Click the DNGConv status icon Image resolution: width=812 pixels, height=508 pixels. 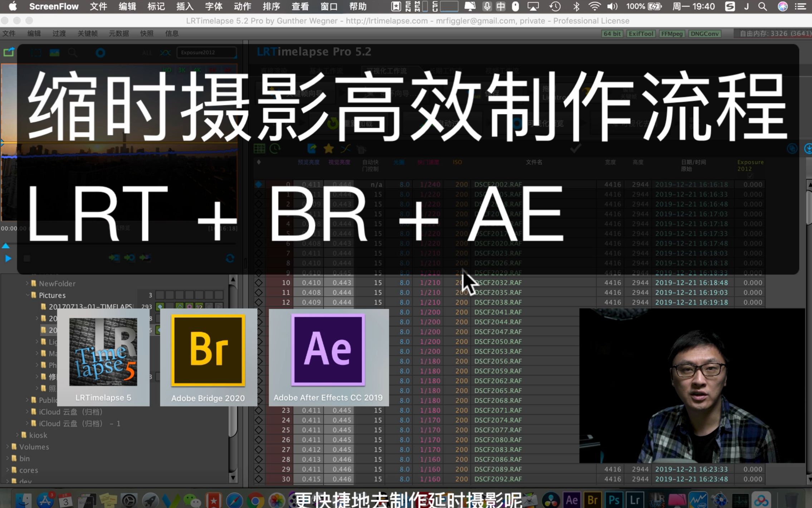[x=705, y=33]
